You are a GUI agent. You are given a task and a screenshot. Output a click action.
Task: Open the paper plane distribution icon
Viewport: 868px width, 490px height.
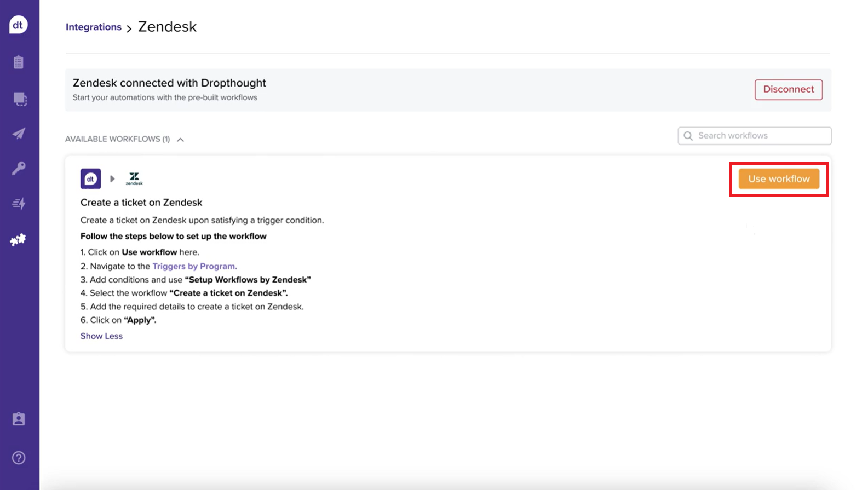pyautogui.click(x=19, y=134)
